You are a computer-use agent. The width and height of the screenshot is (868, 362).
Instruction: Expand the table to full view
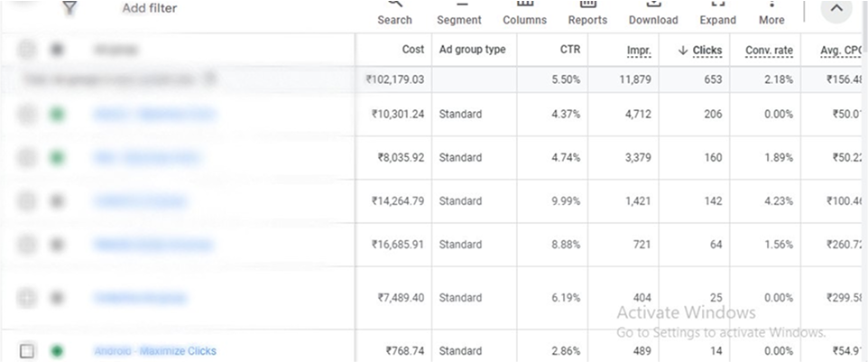717,13
